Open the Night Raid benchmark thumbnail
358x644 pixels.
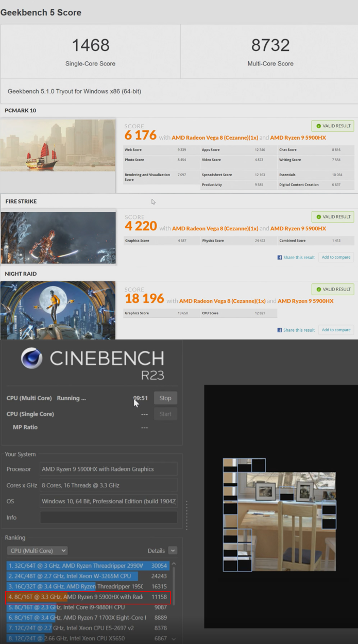(x=58, y=310)
